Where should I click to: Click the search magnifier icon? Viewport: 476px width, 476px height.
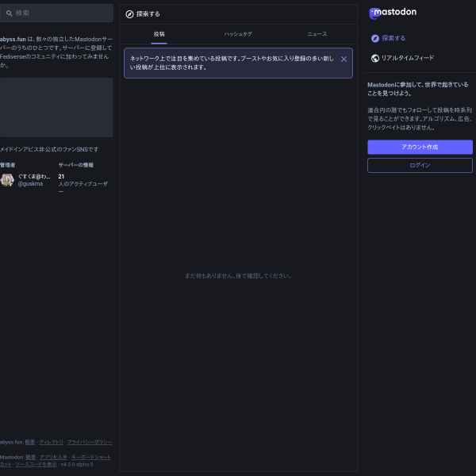10,13
